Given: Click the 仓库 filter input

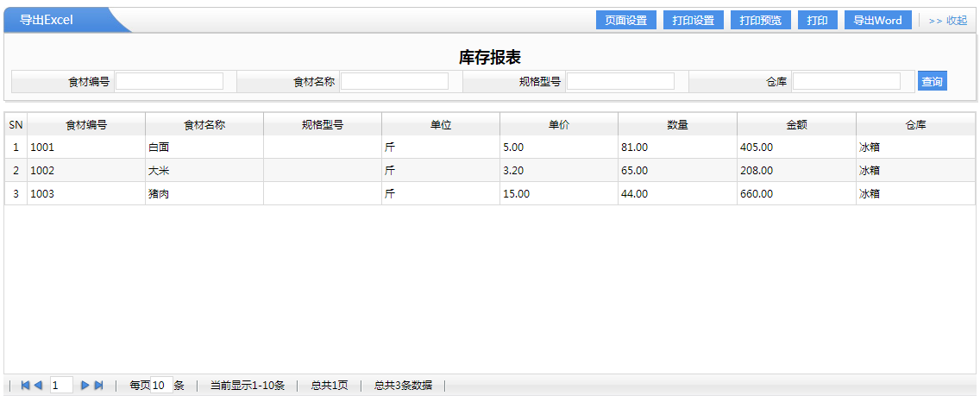Looking at the screenshot, I should coord(846,82).
